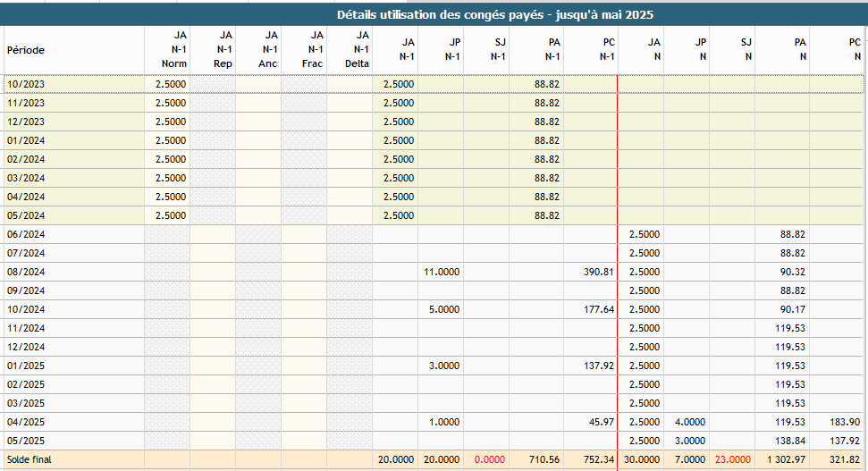Viewport: 868px width, 471px height.
Task: Click the 03/2025 period label
Action: pyautogui.click(x=26, y=403)
